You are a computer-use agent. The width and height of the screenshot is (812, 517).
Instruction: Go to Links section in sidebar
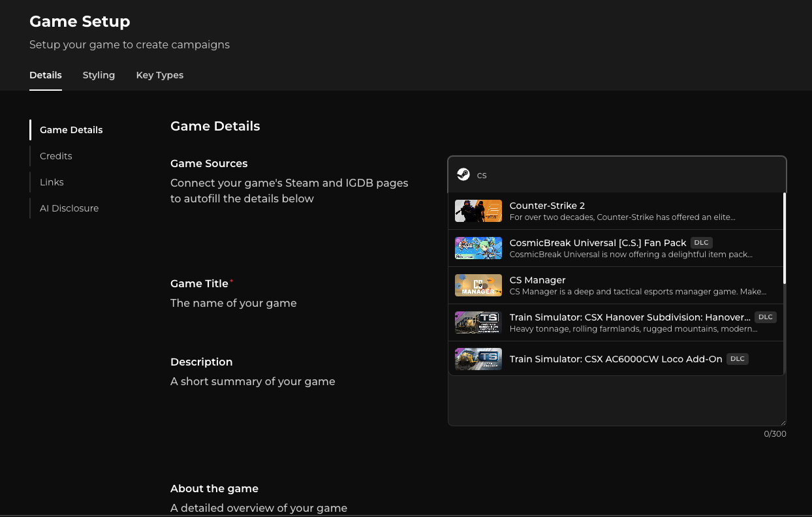(x=52, y=182)
